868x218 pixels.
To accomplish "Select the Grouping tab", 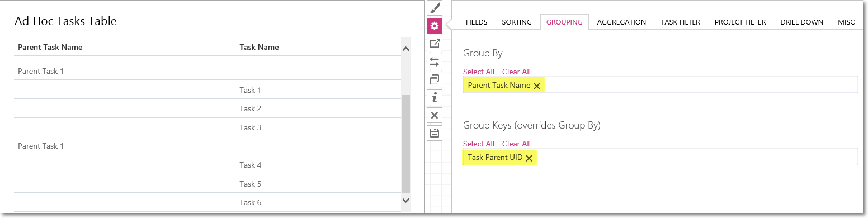I will click(x=564, y=22).
